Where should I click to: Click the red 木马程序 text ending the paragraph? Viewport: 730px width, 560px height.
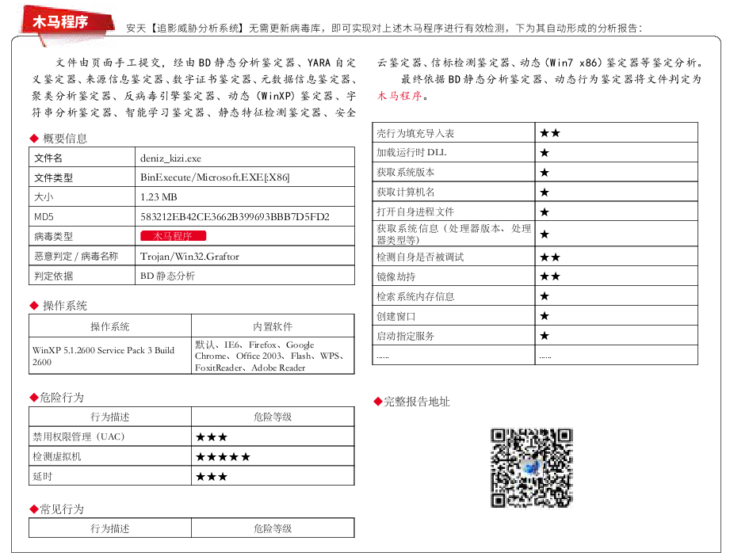(399, 96)
